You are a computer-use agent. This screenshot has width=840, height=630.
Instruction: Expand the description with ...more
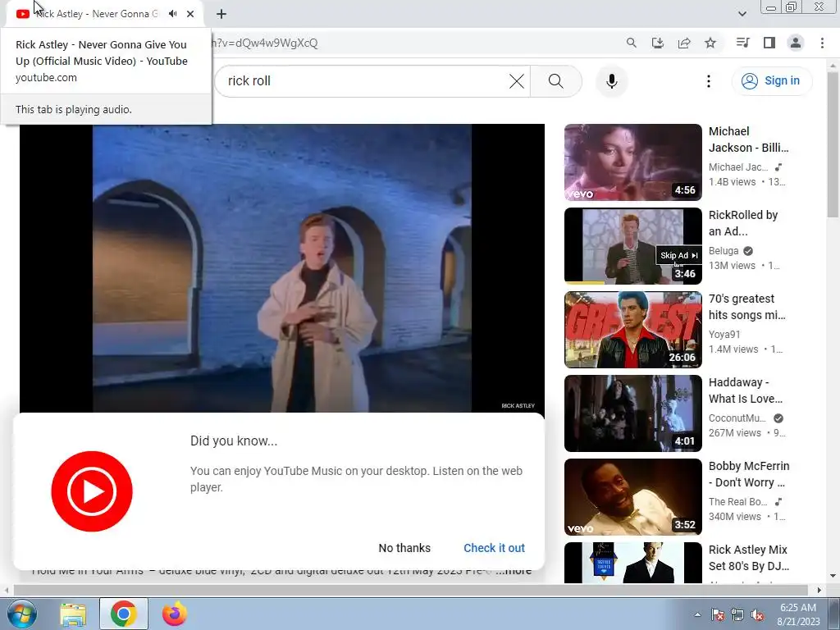(514, 572)
